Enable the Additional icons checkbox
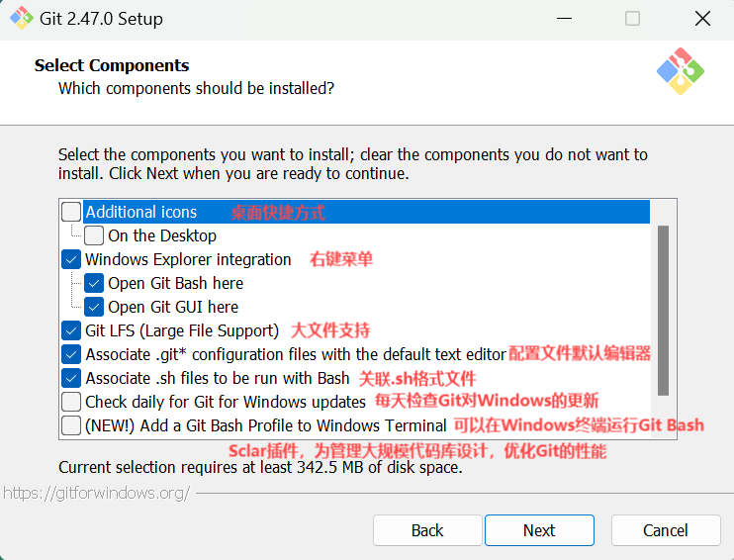Image resolution: width=734 pixels, height=560 pixels. click(x=71, y=212)
